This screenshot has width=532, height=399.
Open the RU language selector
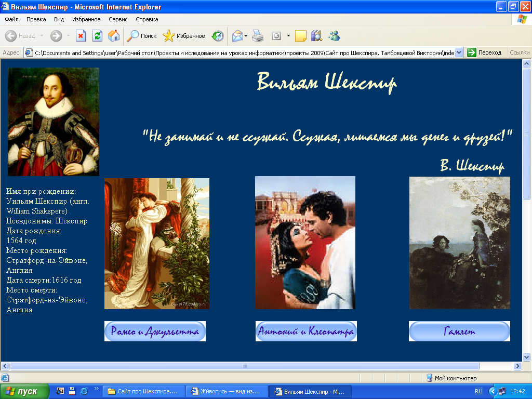478,391
